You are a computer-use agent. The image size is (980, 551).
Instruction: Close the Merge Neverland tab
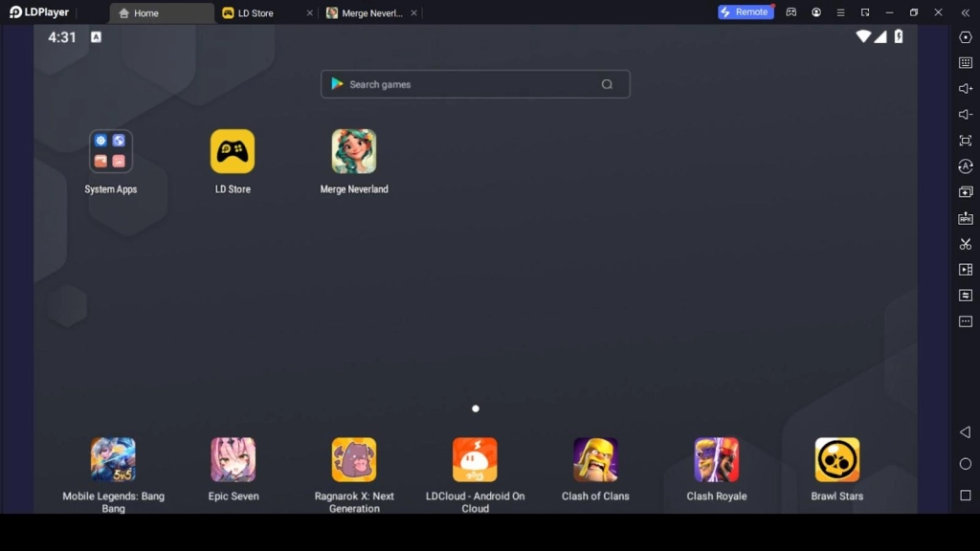(413, 13)
